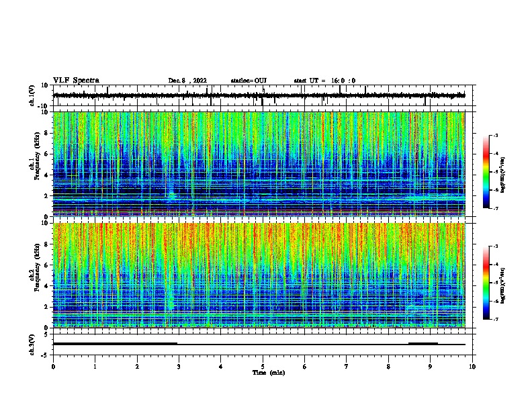The image size is (532, 411).
Task: Click the "-7" label on ch.2 color bar
Action: (496, 319)
